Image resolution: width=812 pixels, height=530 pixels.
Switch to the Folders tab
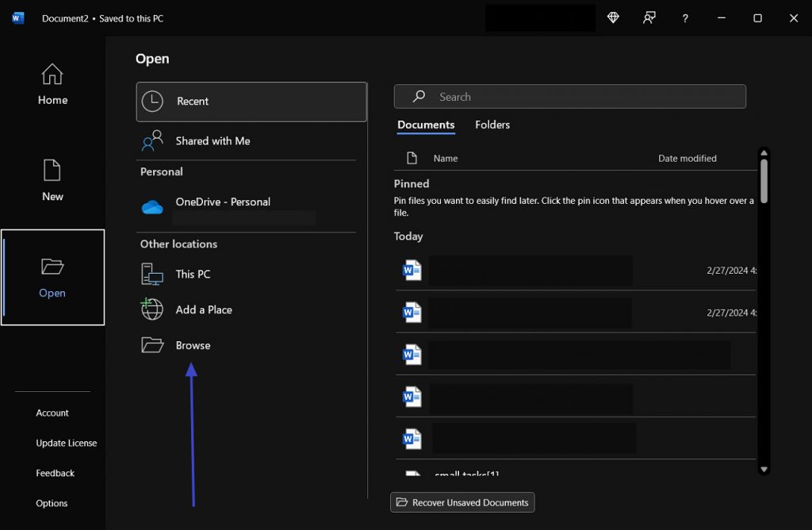(492, 125)
